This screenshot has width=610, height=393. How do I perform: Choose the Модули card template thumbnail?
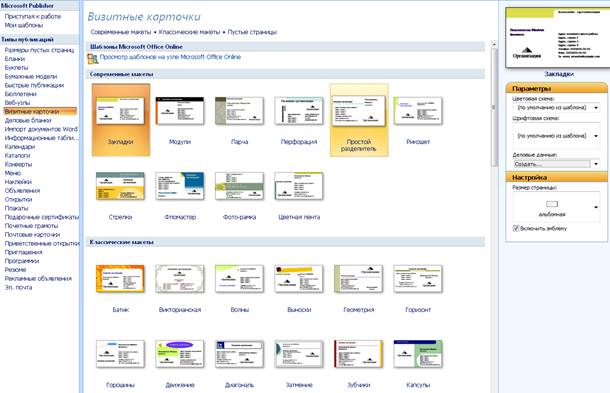click(180, 111)
